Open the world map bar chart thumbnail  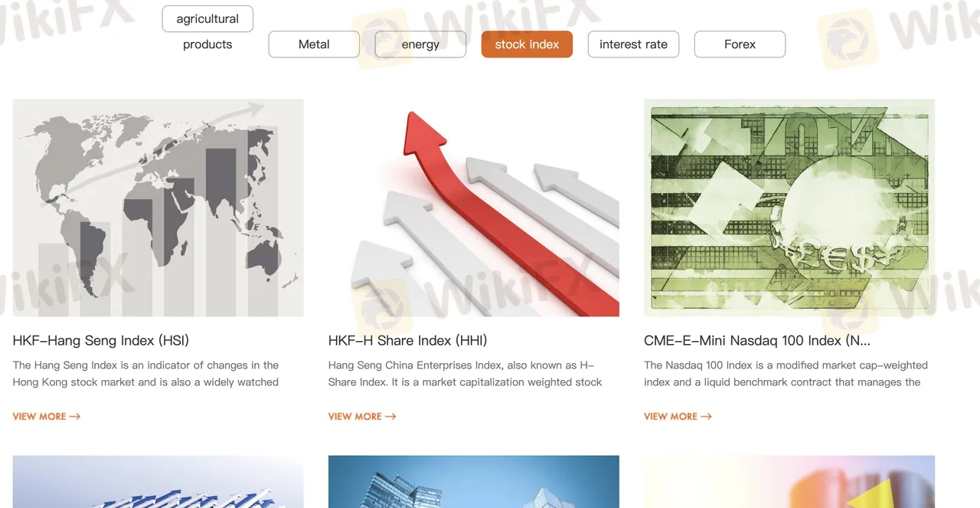tap(158, 208)
